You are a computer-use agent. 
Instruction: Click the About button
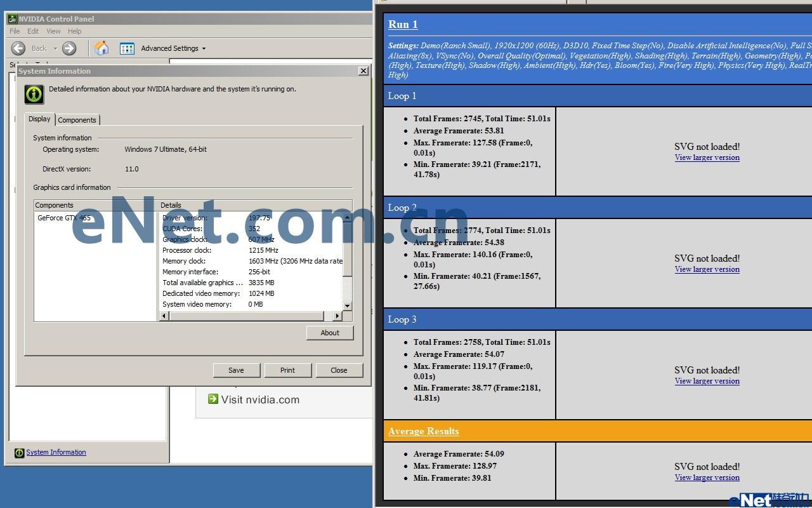pyautogui.click(x=329, y=332)
